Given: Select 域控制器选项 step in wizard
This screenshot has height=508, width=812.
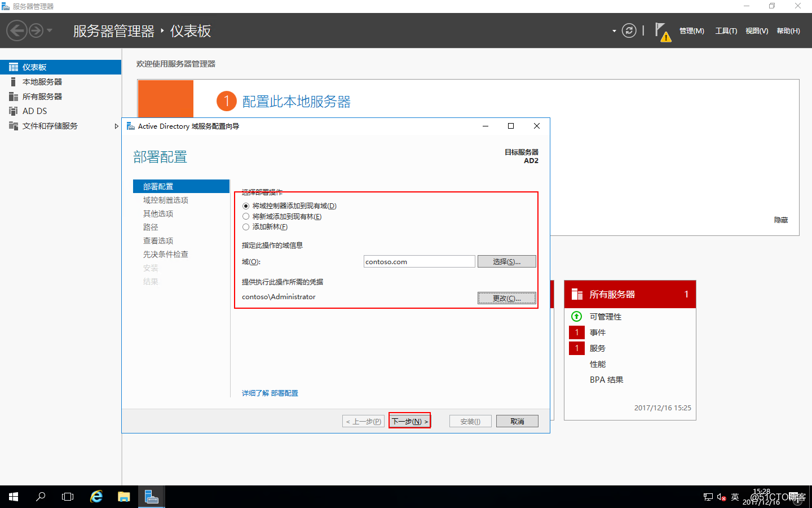Looking at the screenshot, I should [x=166, y=200].
